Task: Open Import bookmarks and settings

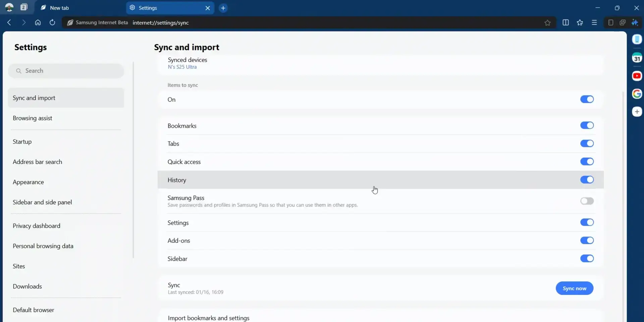Action: coord(209,317)
